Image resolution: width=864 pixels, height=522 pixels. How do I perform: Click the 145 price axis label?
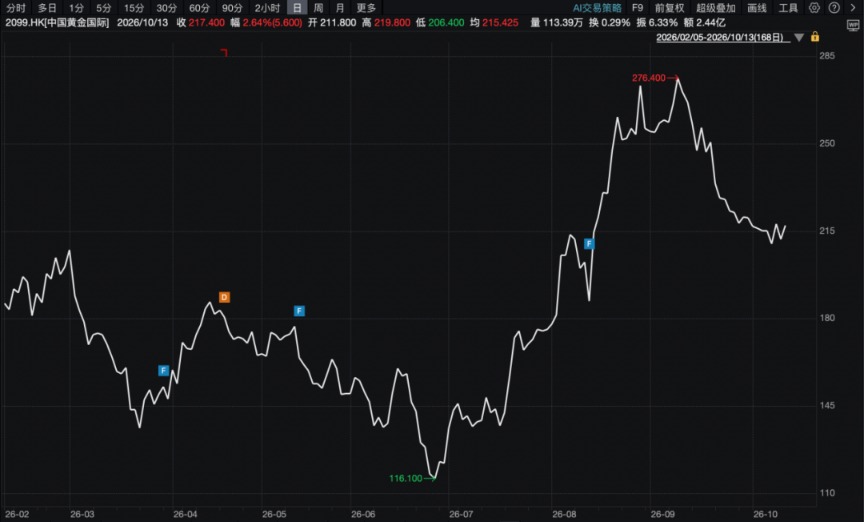click(827, 405)
